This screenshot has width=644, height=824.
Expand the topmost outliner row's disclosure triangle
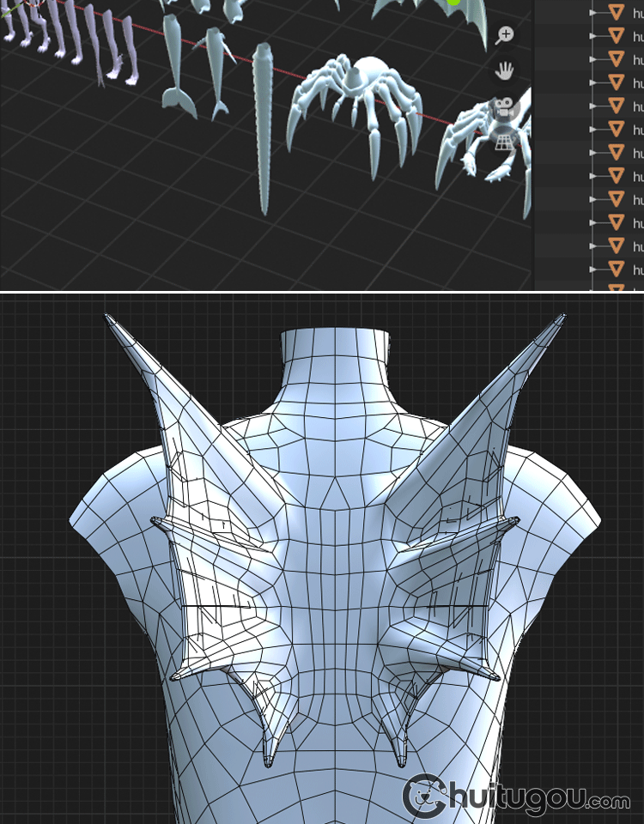(592, 13)
